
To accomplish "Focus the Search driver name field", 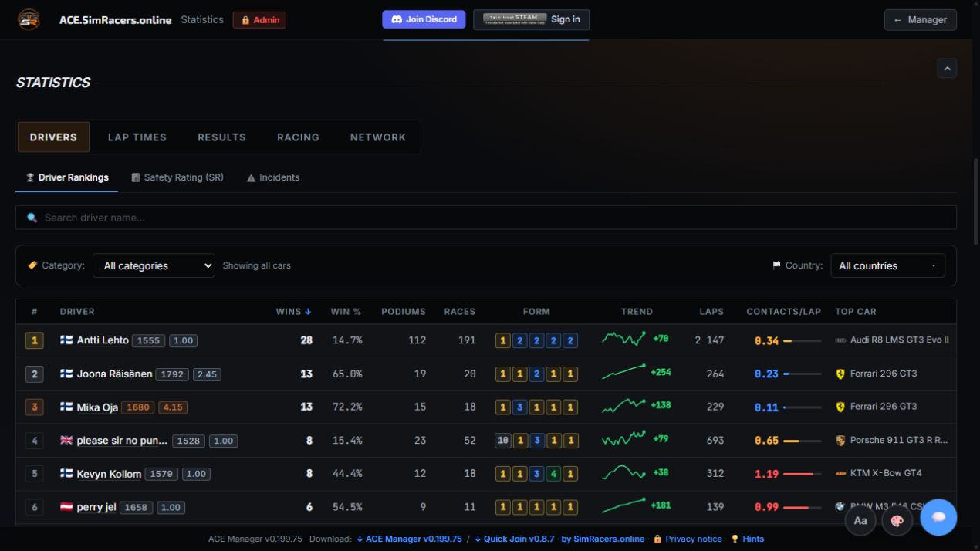I will point(486,218).
